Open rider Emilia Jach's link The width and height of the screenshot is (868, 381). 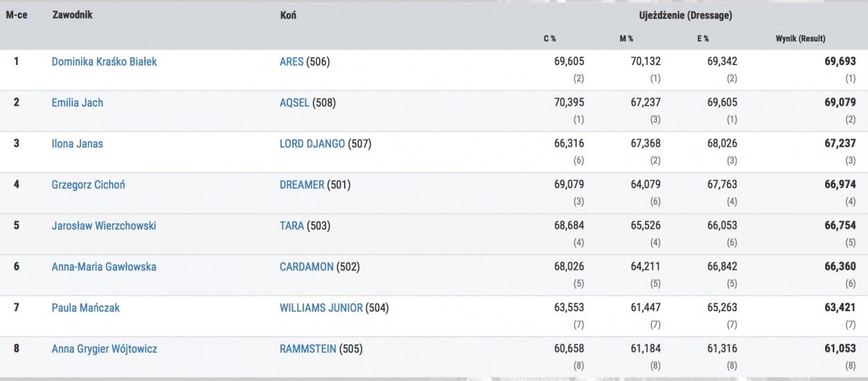[78, 102]
